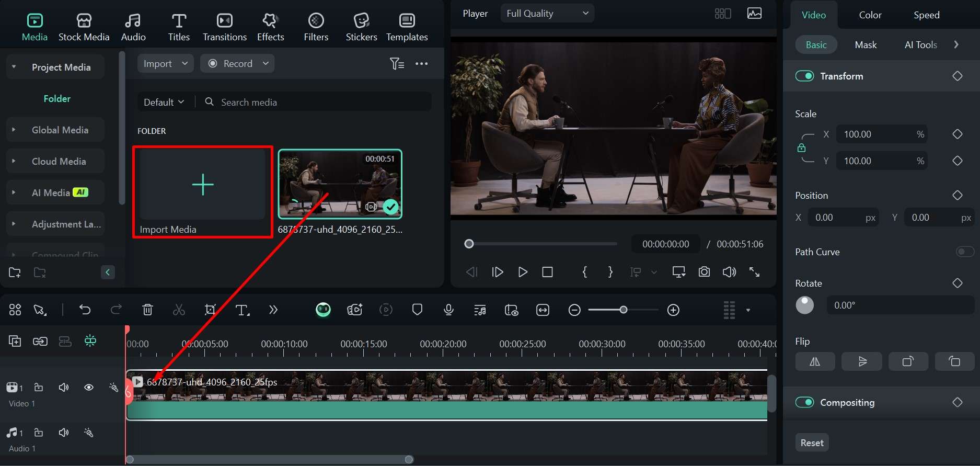The width and height of the screenshot is (980, 466).
Task: Switch to the Audio tab
Action: (133, 27)
